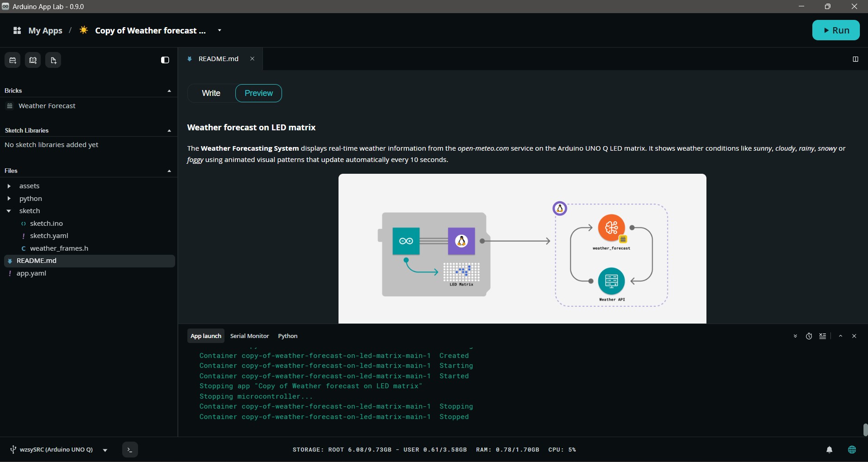
Task: Click the wzsySRC (Arduino UNO Q) board label
Action: click(x=56, y=450)
